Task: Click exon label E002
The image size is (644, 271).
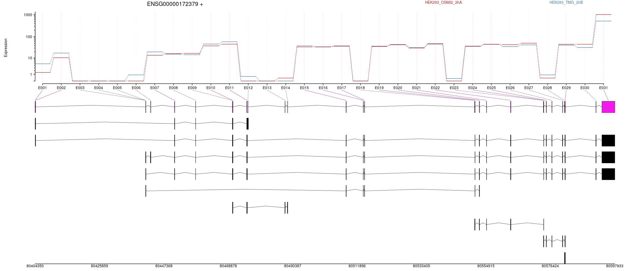Action: point(61,88)
